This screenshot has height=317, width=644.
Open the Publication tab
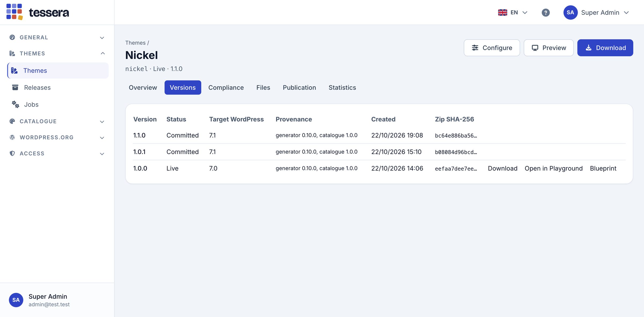299,87
